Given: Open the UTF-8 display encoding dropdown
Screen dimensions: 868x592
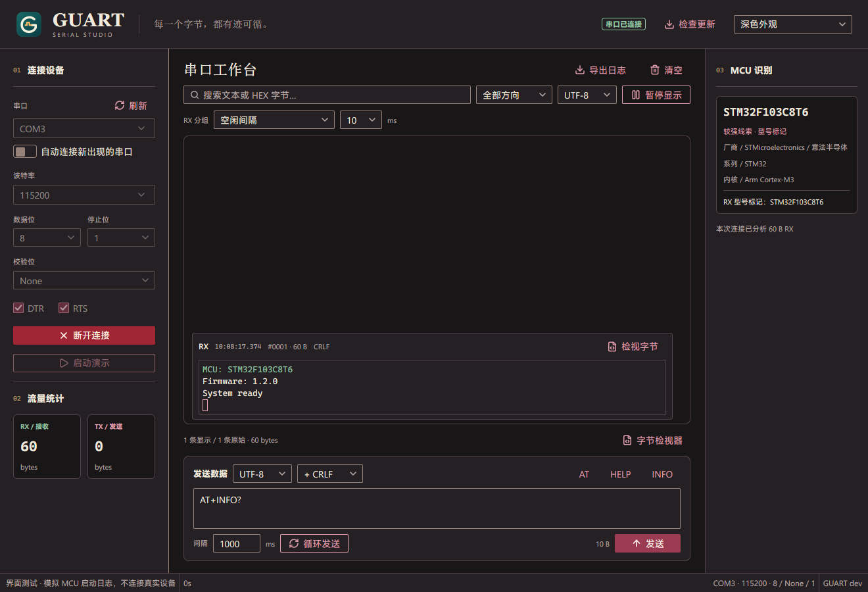Looking at the screenshot, I should click(587, 95).
